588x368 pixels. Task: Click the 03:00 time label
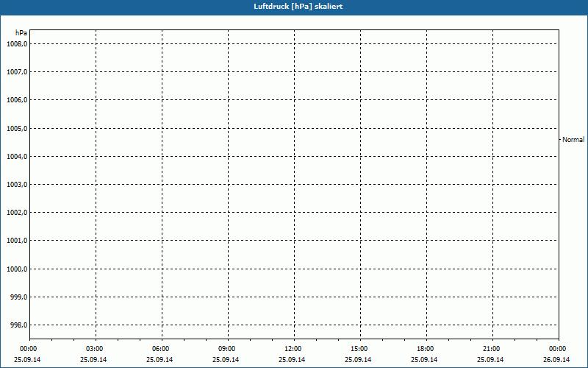95,349
